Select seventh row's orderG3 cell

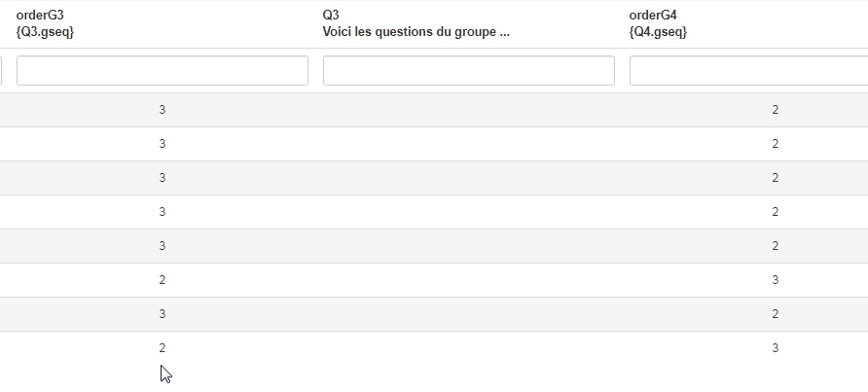coord(163,314)
